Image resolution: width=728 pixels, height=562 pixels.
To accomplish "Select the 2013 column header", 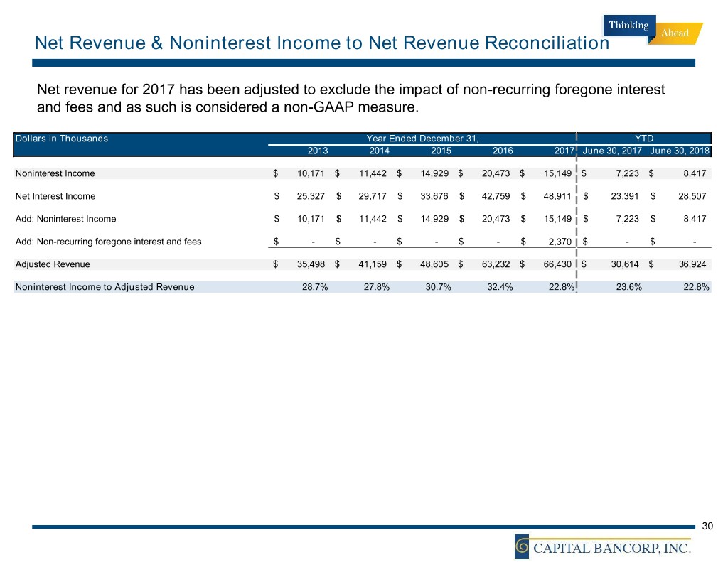I will coord(317,151).
